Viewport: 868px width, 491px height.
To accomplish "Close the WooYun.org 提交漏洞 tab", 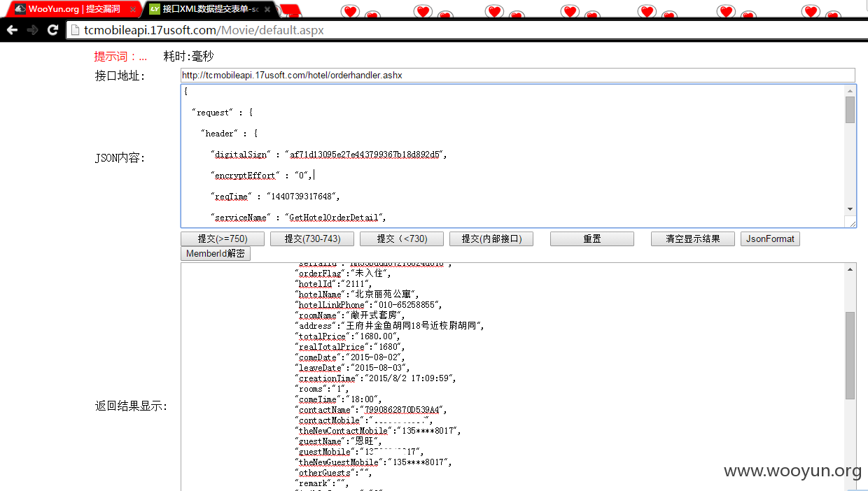I will tap(133, 9).
